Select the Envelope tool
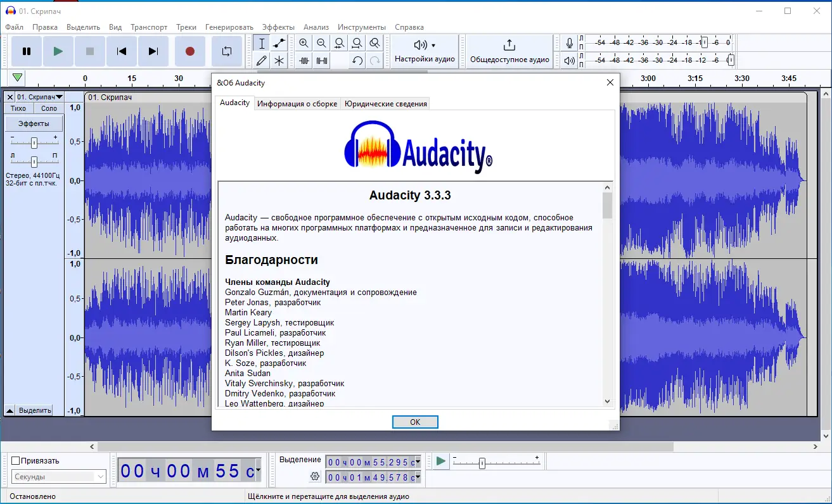The height and width of the screenshot is (504, 832). (279, 43)
